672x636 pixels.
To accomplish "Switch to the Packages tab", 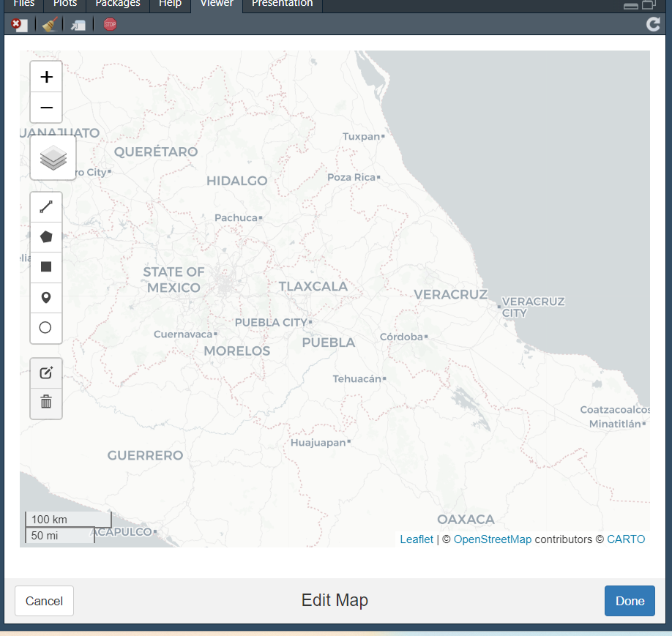I will pos(118,4).
